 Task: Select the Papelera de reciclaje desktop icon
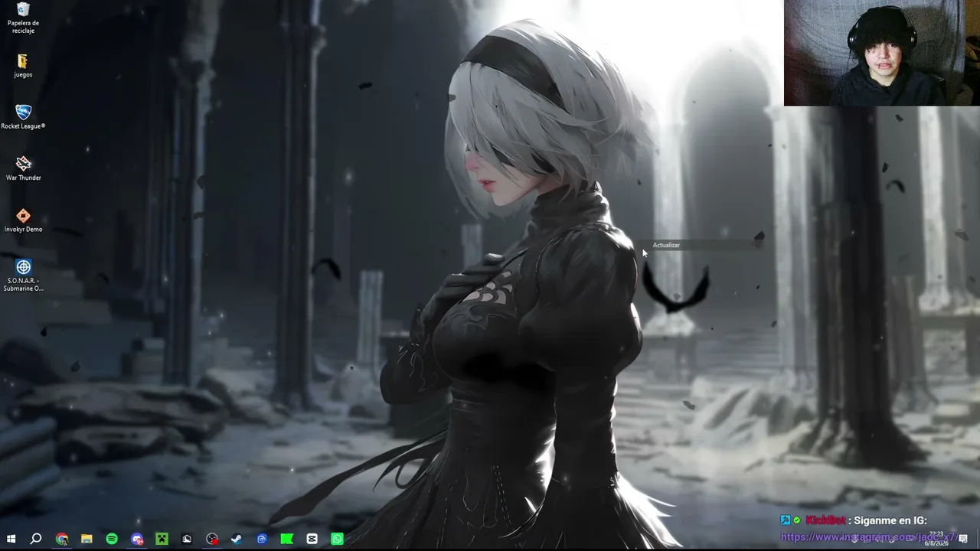(x=23, y=17)
